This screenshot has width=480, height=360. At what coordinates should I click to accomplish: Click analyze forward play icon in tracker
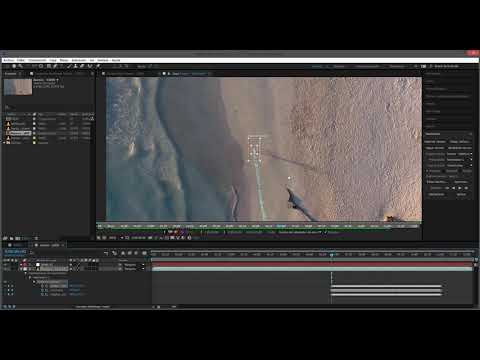pos(460,188)
